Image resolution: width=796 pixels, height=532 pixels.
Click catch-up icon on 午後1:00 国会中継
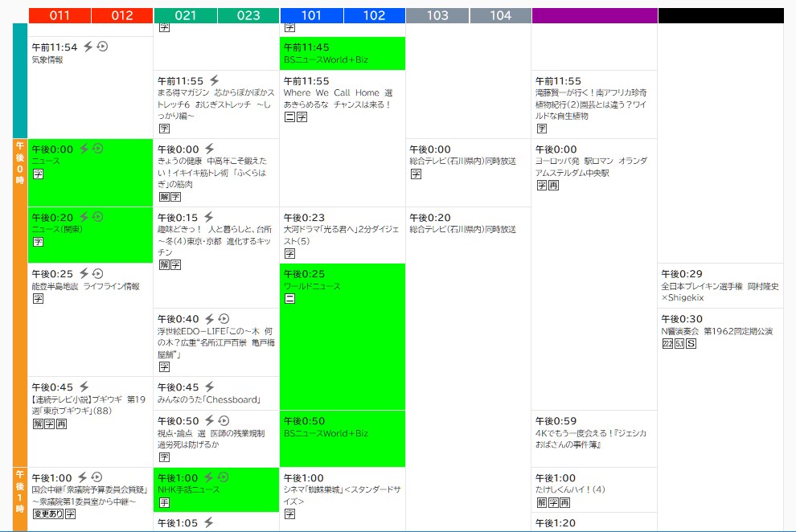pos(96,477)
